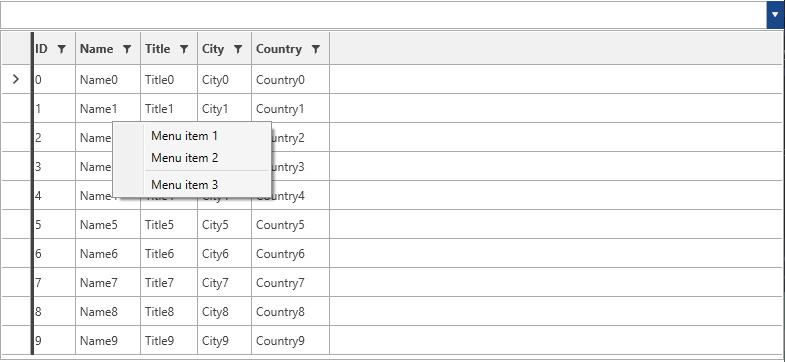This screenshot has height=362, width=785.
Task: Select the Name5 cell
Action: [108, 225]
